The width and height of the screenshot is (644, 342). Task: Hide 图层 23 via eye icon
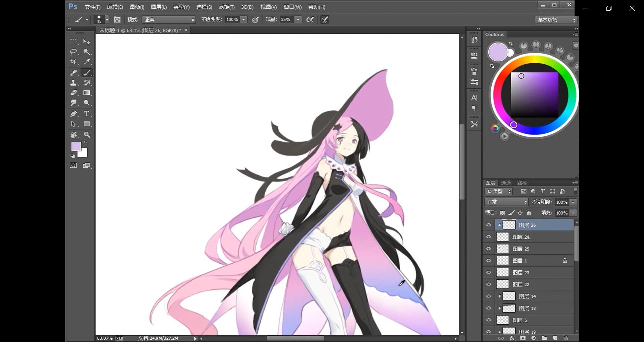click(x=489, y=273)
